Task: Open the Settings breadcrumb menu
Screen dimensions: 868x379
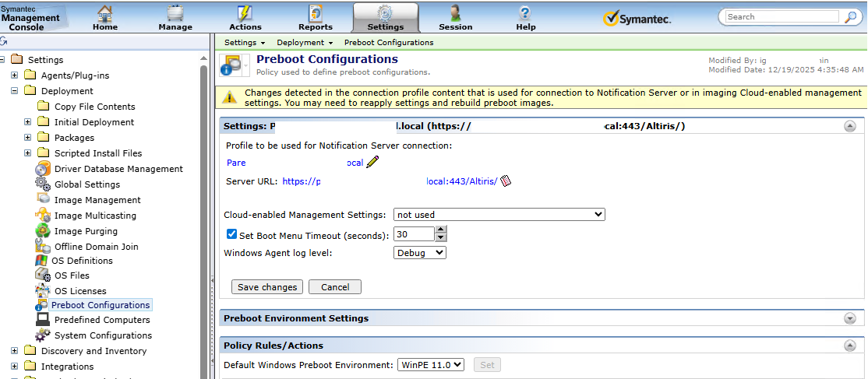Action: click(x=245, y=42)
